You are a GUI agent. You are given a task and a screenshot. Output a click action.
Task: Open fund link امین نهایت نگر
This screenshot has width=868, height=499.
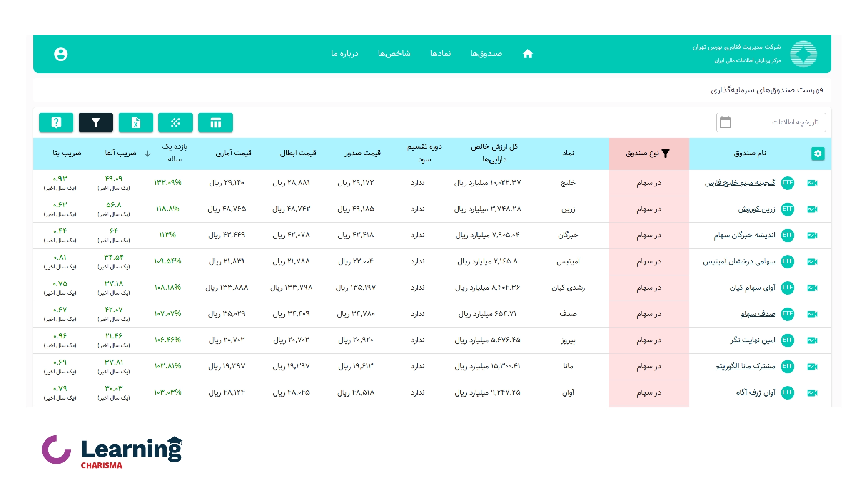[x=753, y=340]
